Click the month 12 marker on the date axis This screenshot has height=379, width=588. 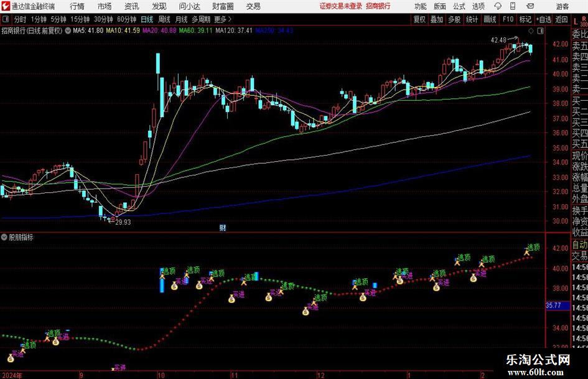[x=320, y=375]
